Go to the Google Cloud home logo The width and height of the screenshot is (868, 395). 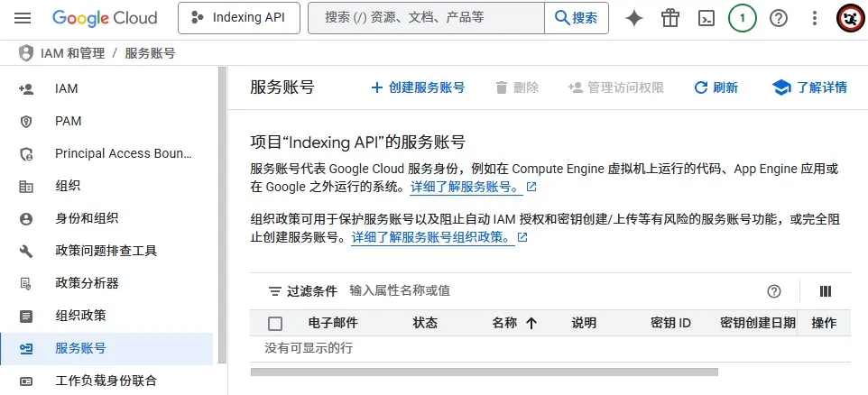pos(105,18)
